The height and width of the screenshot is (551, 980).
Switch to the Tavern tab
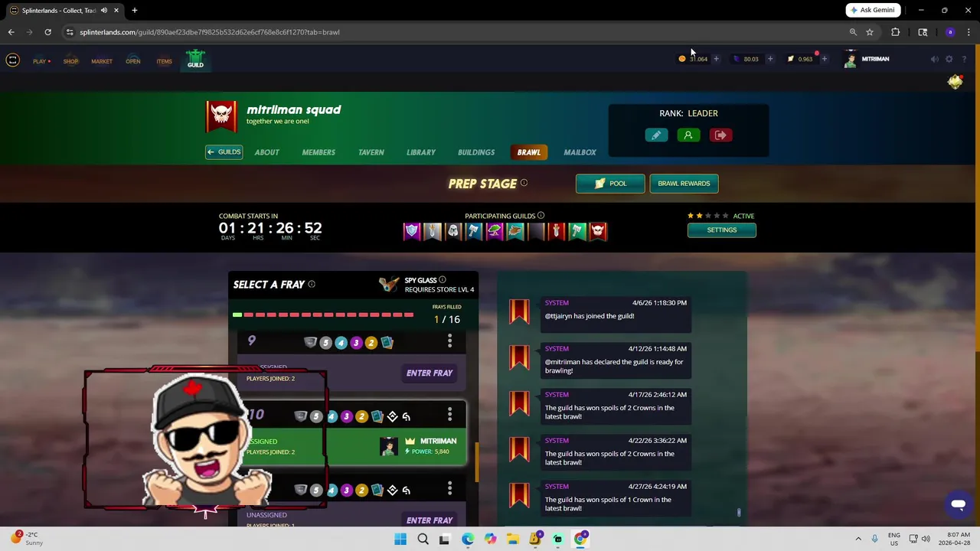[x=371, y=152]
